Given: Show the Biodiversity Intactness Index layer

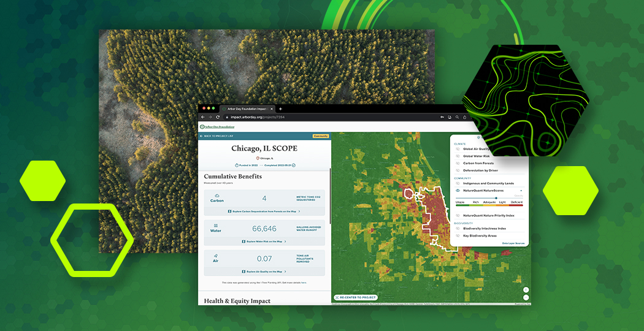Looking at the screenshot, I should pos(458,229).
